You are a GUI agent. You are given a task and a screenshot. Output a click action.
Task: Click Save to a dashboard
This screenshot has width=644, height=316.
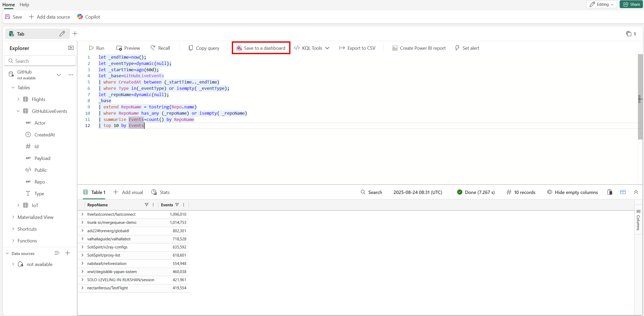click(261, 48)
